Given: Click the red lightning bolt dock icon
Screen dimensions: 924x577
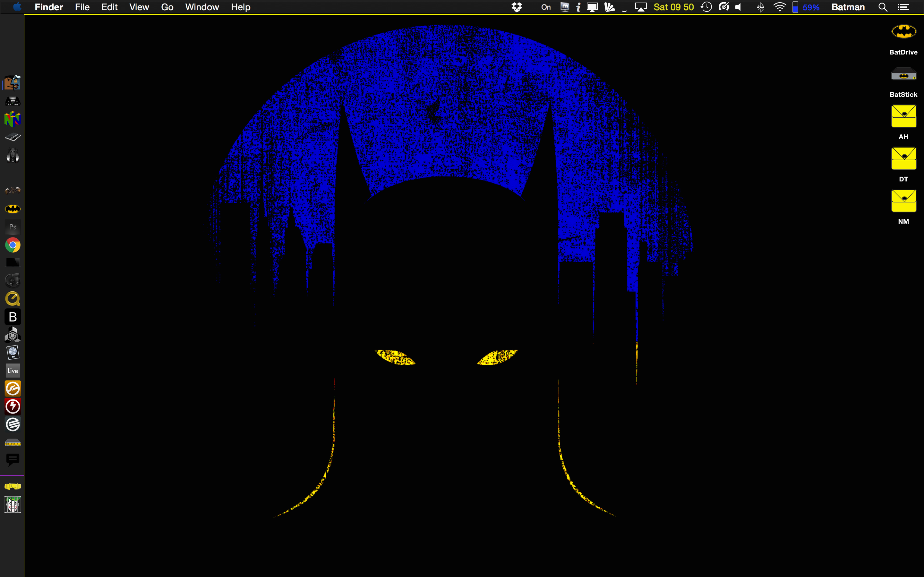Looking at the screenshot, I should click(x=13, y=406).
